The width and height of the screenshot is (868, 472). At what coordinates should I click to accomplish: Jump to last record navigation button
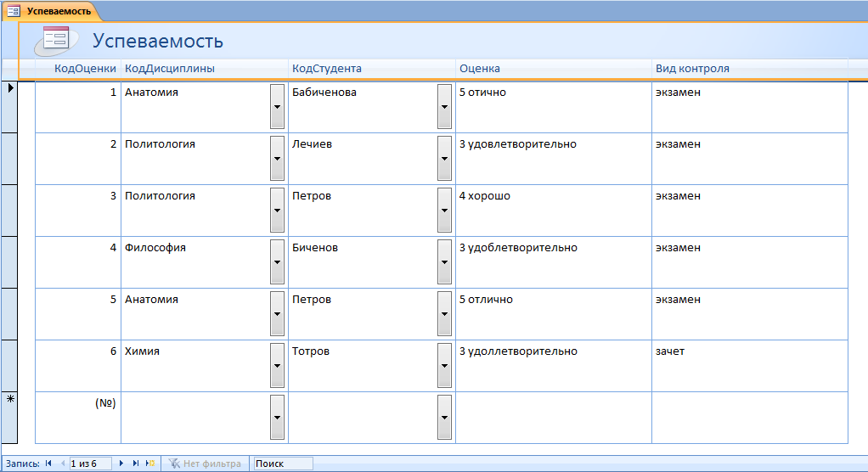tap(136, 464)
